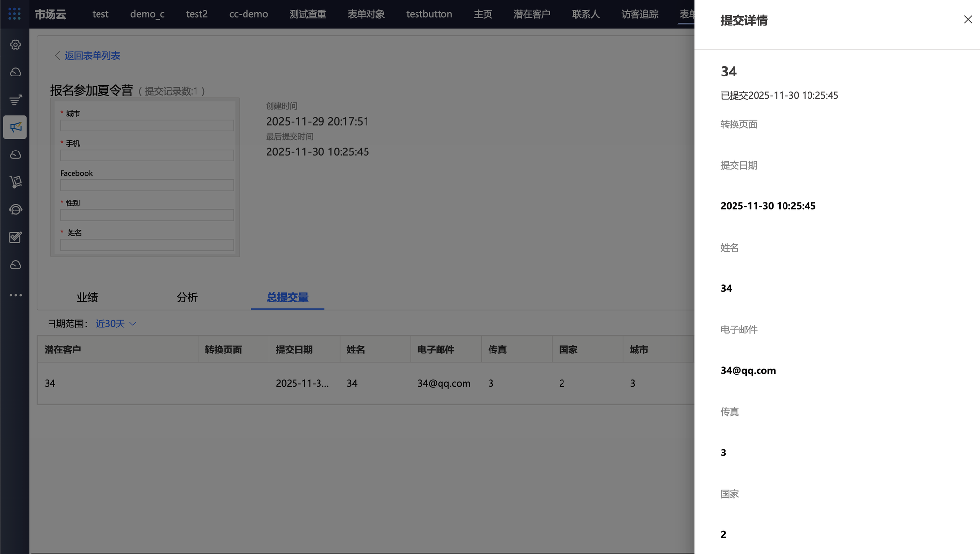Open the app launcher grid icon
The image size is (980, 554).
(14, 14)
